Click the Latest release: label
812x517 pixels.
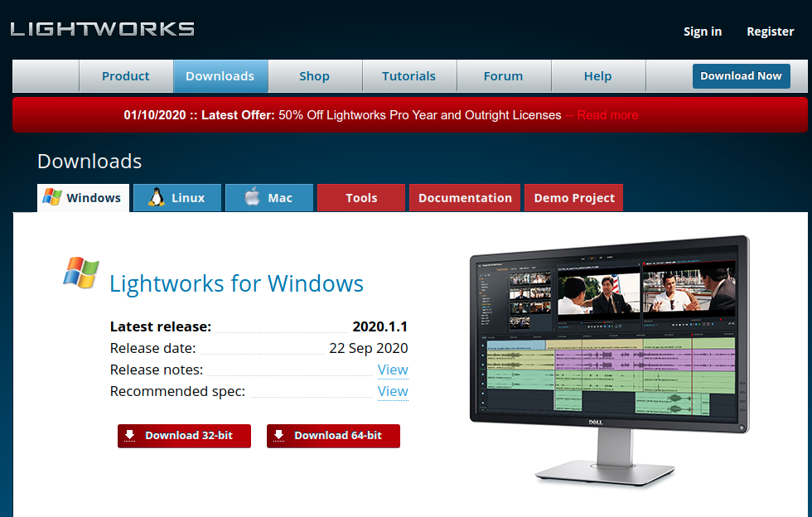(161, 327)
